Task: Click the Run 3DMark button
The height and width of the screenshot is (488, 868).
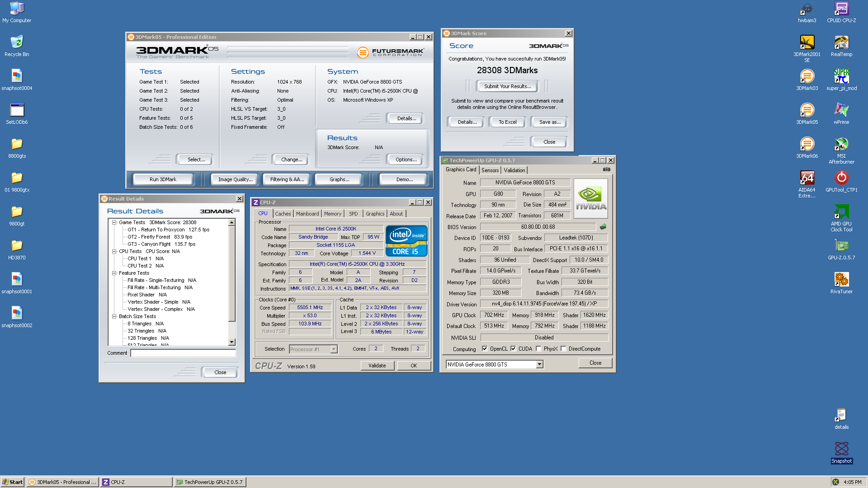Action: point(163,179)
